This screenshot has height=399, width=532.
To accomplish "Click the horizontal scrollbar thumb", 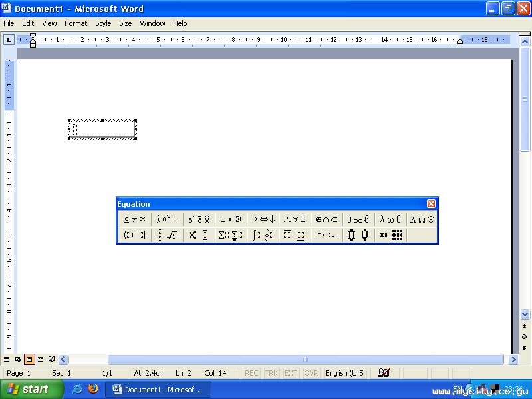I will tap(305, 359).
